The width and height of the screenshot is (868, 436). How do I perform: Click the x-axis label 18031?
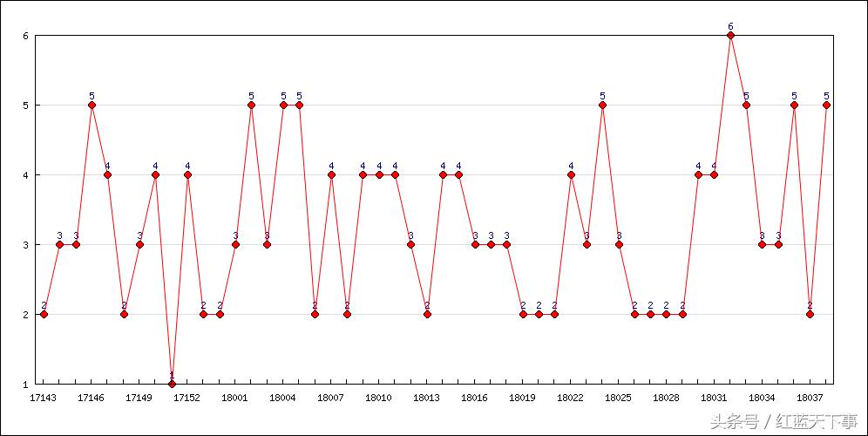(714, 398)
